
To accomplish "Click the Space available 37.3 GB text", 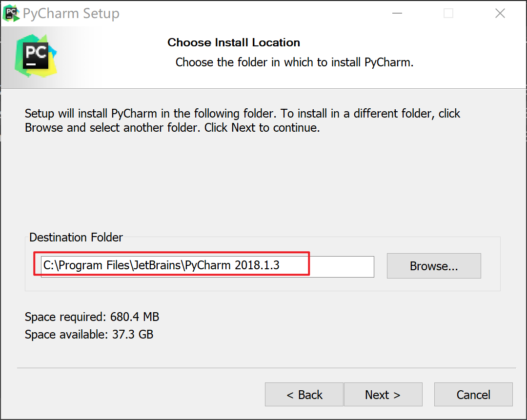I will [x=89, y=334].
